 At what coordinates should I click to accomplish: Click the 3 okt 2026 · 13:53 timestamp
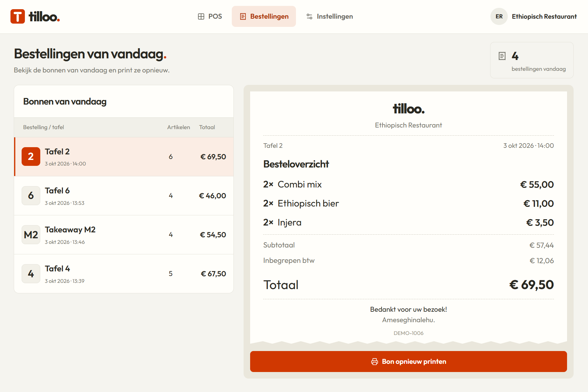click(64, 203)
